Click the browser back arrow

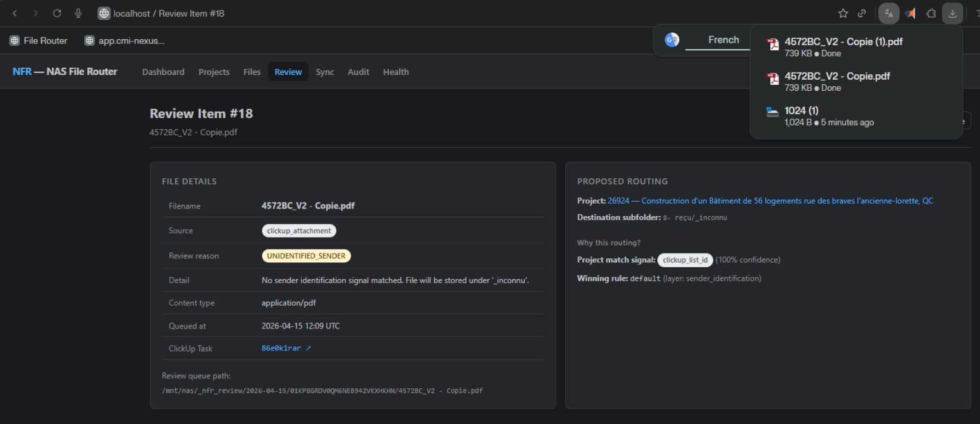[x=15, y=13]
